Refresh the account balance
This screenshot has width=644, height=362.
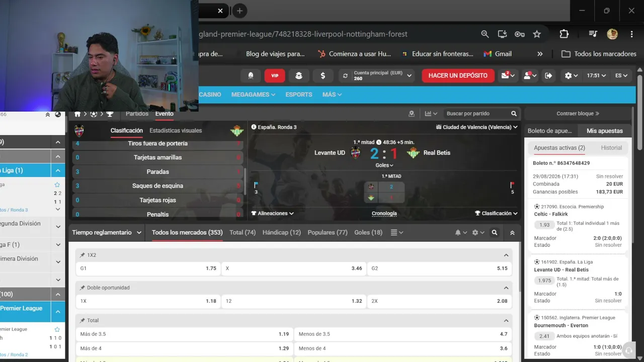coord(345,75)
